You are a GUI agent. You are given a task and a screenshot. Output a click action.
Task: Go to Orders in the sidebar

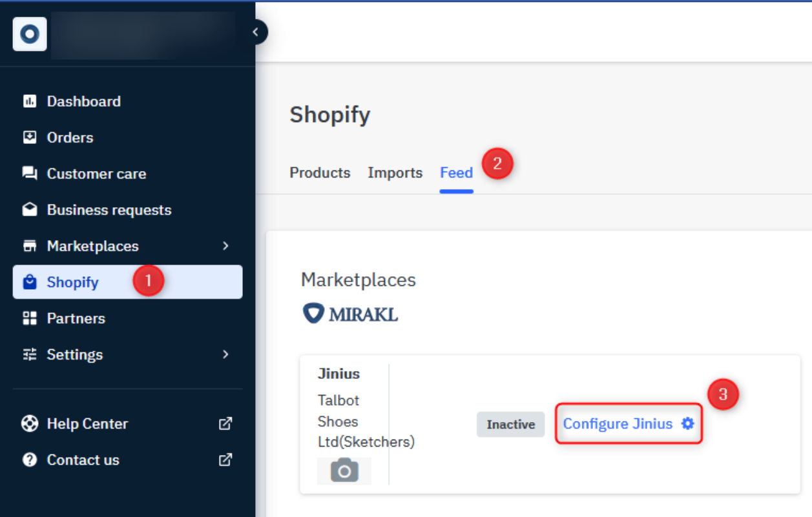tap(70, 137)
